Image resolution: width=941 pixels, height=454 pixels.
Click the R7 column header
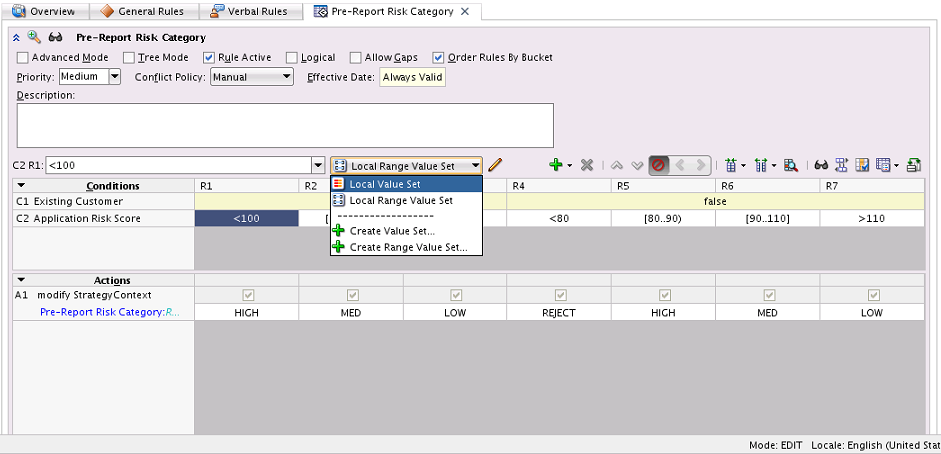pyautogui.click(x=873, y=186)
